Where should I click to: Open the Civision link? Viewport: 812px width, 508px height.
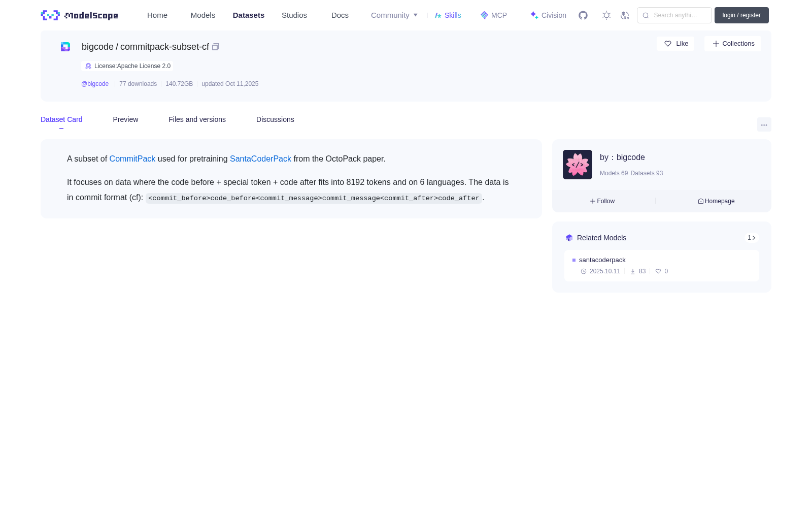coord(548,15)
